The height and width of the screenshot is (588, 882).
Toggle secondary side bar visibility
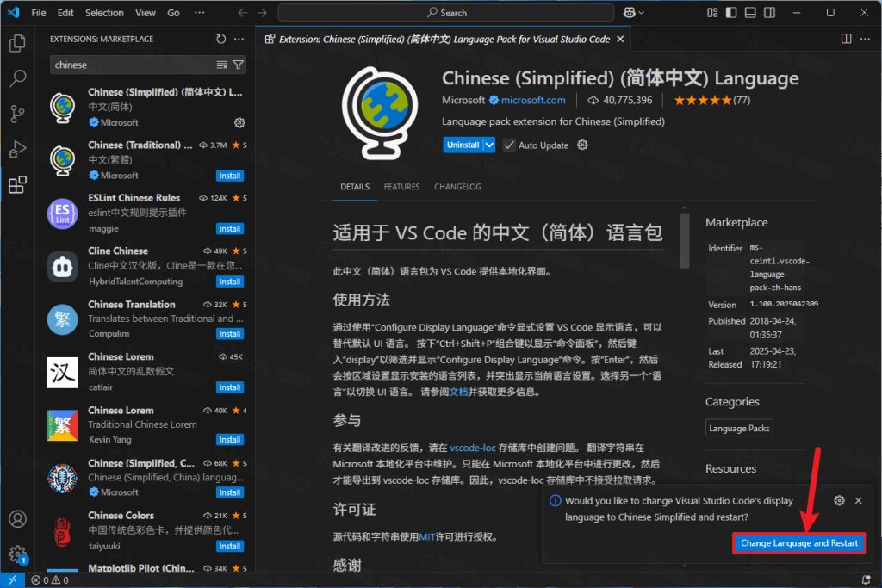[x=769, y=12]
